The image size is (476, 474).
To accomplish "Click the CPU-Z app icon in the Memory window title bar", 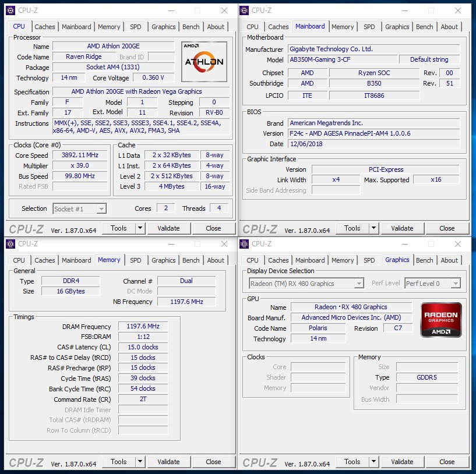I will [x=10, y=244].
